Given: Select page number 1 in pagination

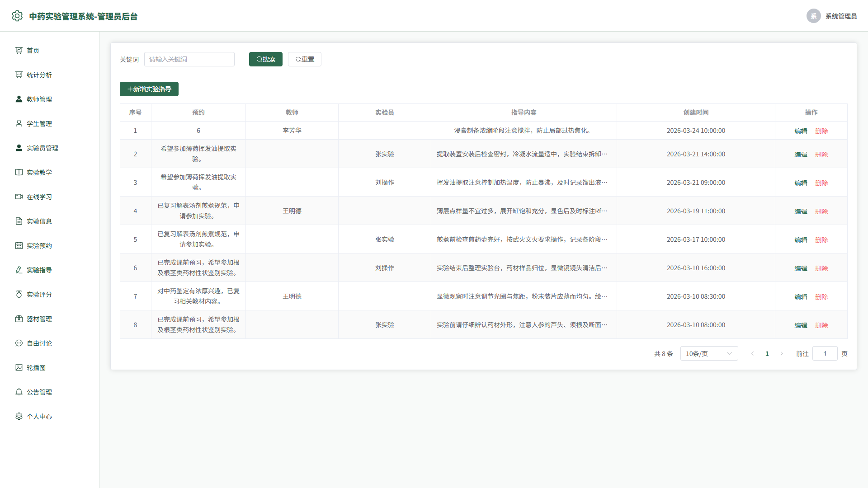Looking at the screenshot, I should (767, 353).
